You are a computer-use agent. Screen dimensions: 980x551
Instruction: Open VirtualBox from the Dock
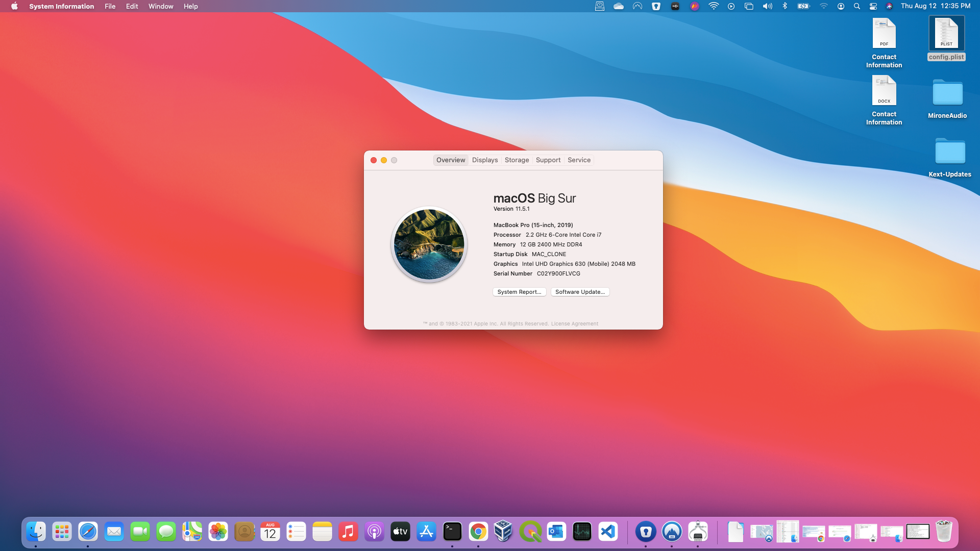pos(504,532)
